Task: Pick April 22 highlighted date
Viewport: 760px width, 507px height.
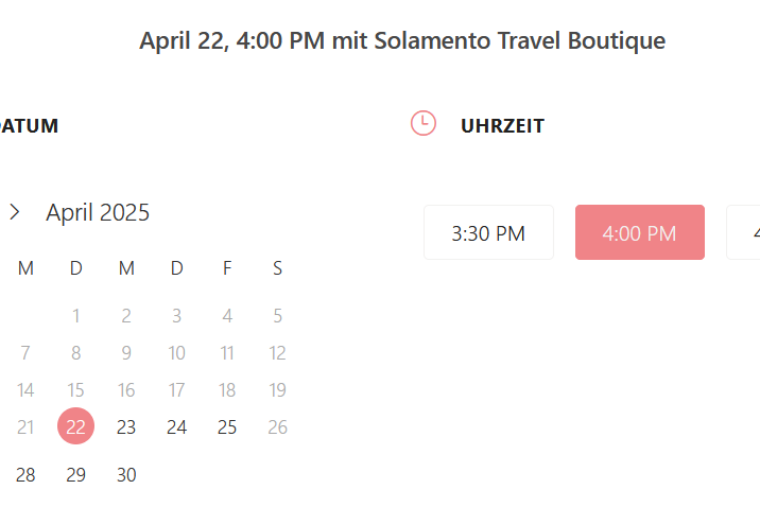Action: point(76,427)
